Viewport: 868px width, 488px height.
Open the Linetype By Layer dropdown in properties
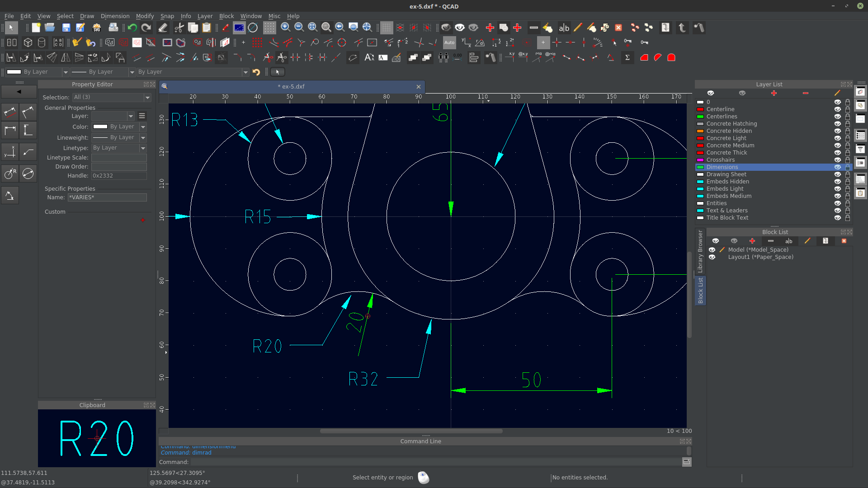point(119,148)
